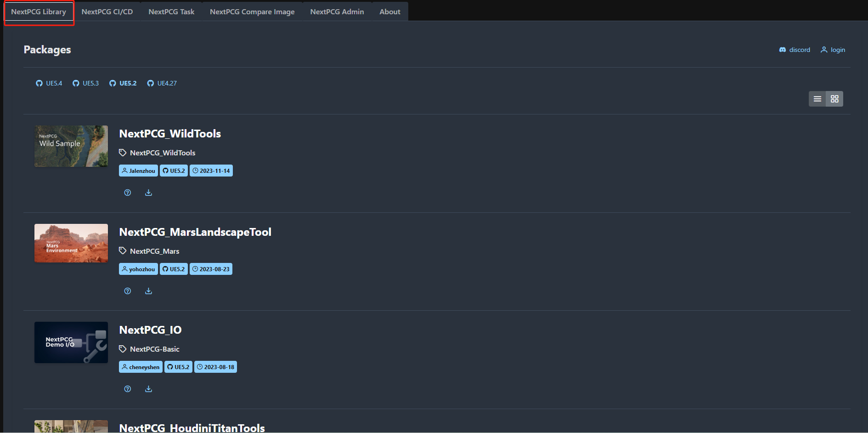The height and width of the screenshot is (433, 868).
Task: Click UE5.2 badge on NextPCG_IO
Action: (x=178, y=367)
